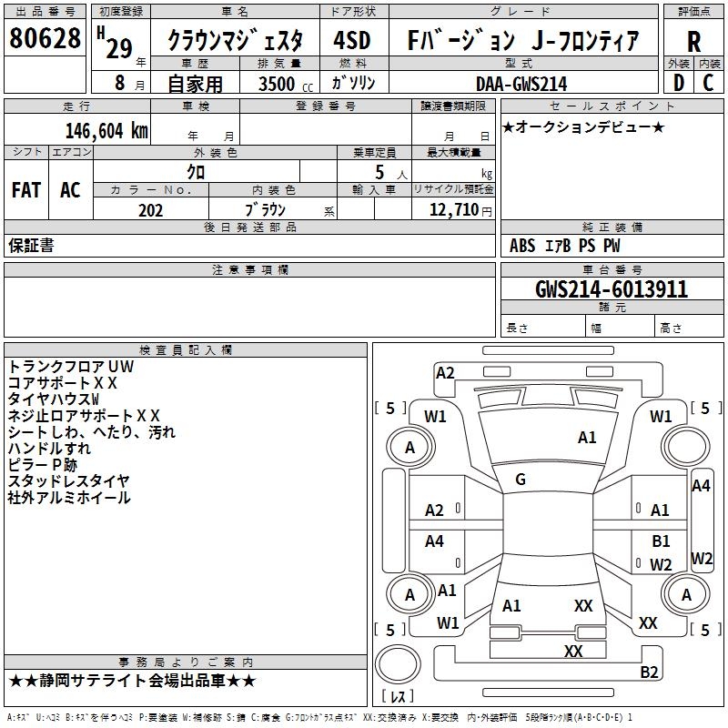Click the interior color ブラウン
This screenshot has height=728, width=728.
265,210
